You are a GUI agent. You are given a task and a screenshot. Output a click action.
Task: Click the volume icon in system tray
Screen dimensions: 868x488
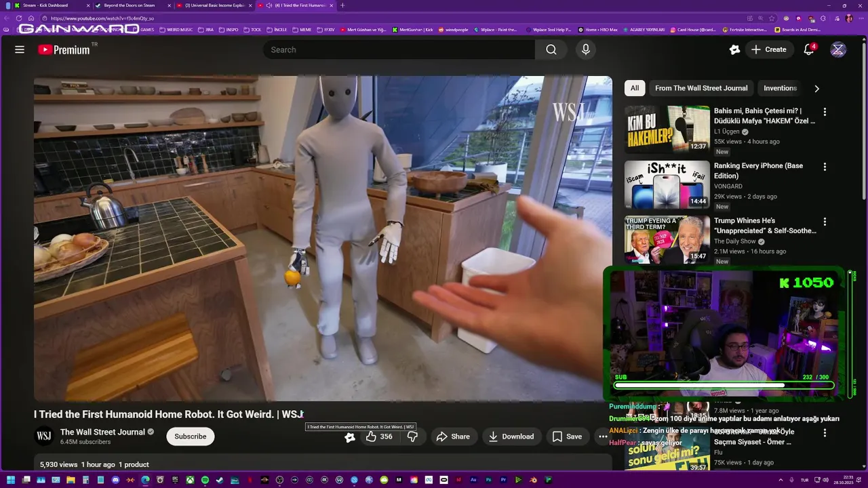pyautogui.click(x=825, y=480)
